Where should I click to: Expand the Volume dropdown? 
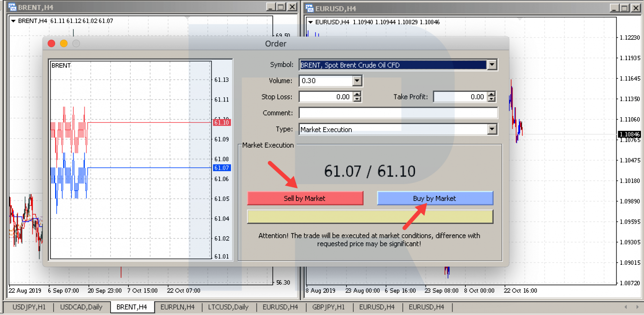coord(357,81)
